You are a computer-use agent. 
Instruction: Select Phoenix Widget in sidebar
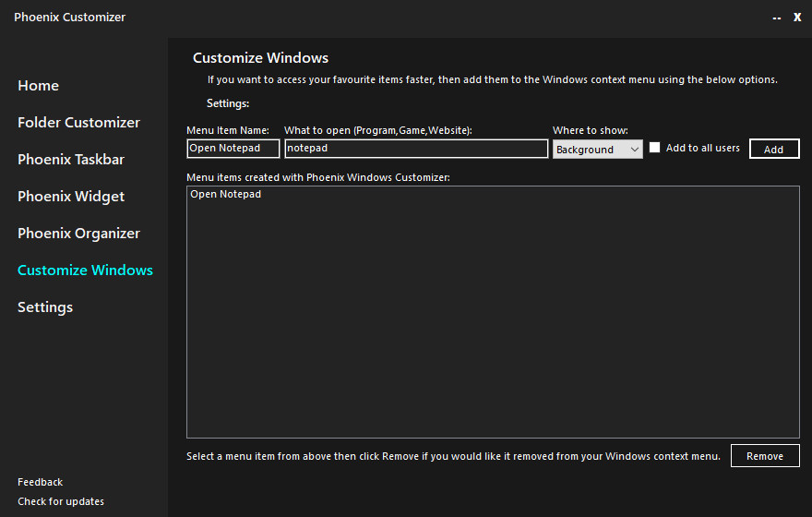[71, 197]
